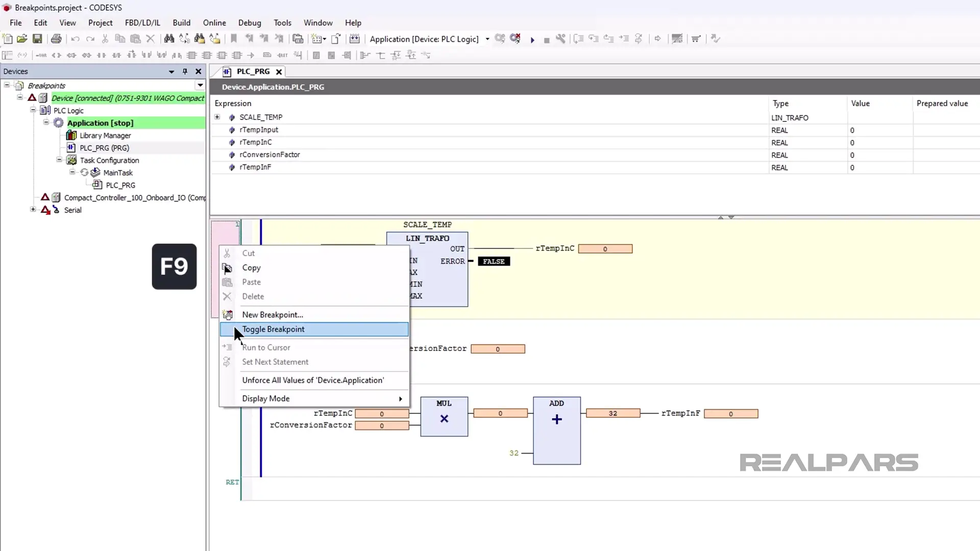Screen dimensions: 980x551
Task: Click the FALSE monitor value on ERROR output
Action: [x=494, y=261]
